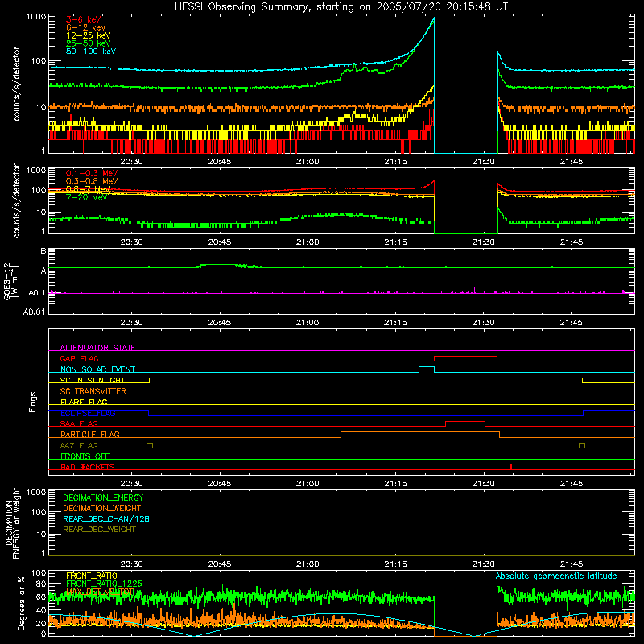Click the 21:00 tick under the MeV panel
Screen dimensions: 644x644
(x=308, y=242)
